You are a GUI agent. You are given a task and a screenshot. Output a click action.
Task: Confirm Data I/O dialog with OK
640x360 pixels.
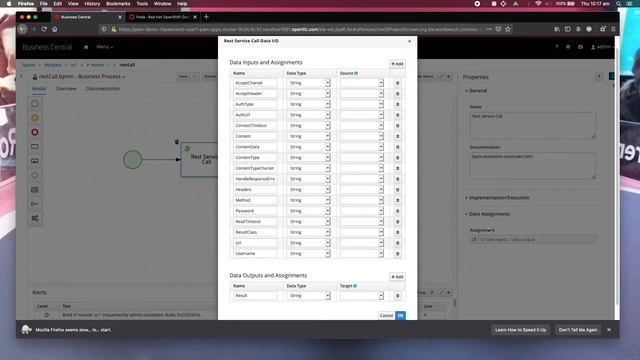[400, 316]
